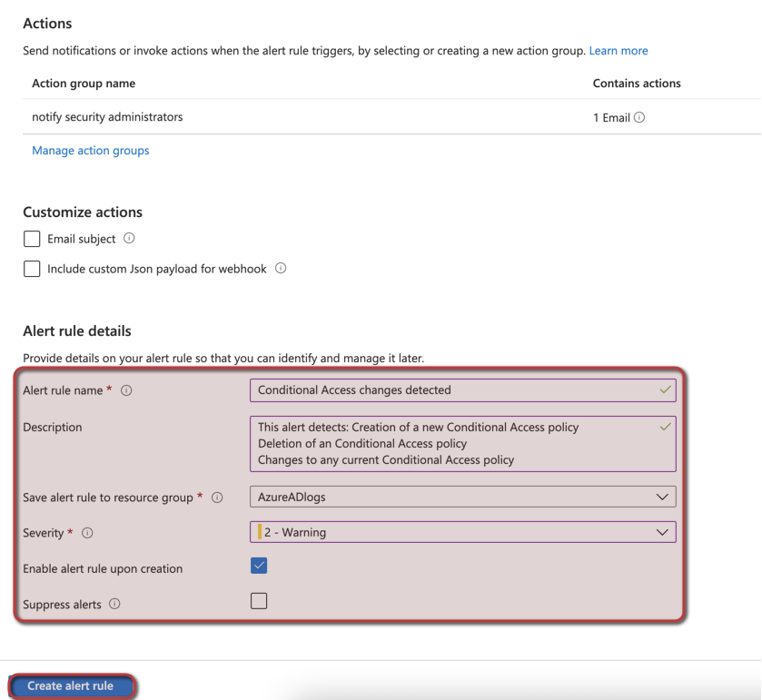Click info icon next to Alert rule name
The height and width of the screenshot is (700, 762).
(x=126, y=390)
